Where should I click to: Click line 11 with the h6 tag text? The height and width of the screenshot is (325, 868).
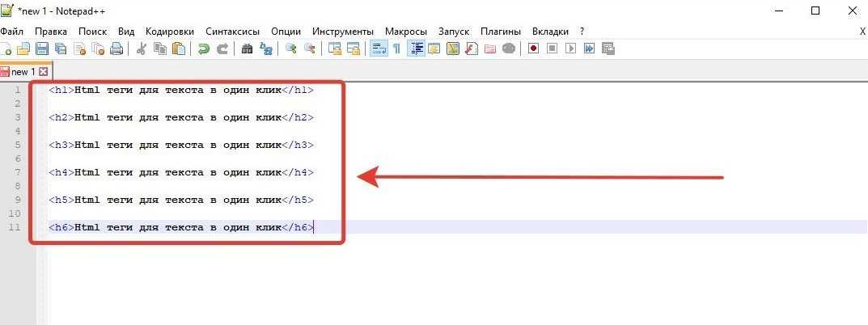coord(180,227)
